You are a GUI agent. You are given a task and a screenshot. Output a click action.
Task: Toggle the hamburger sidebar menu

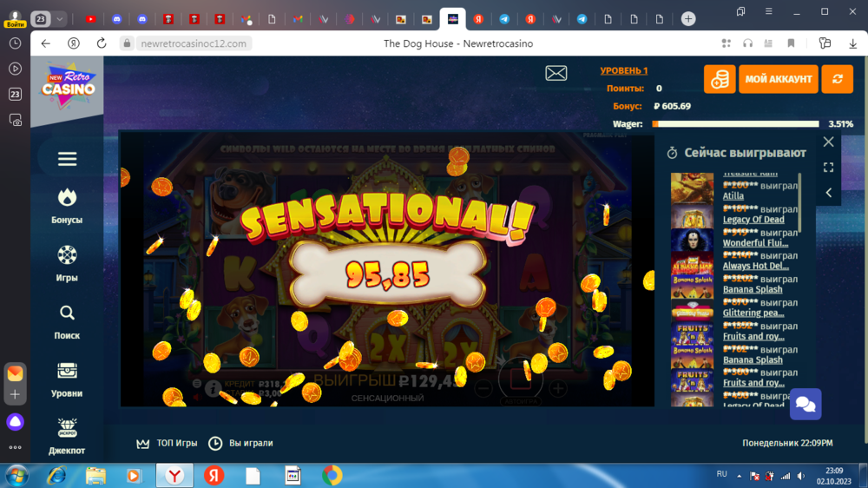[x=67, y=159]
